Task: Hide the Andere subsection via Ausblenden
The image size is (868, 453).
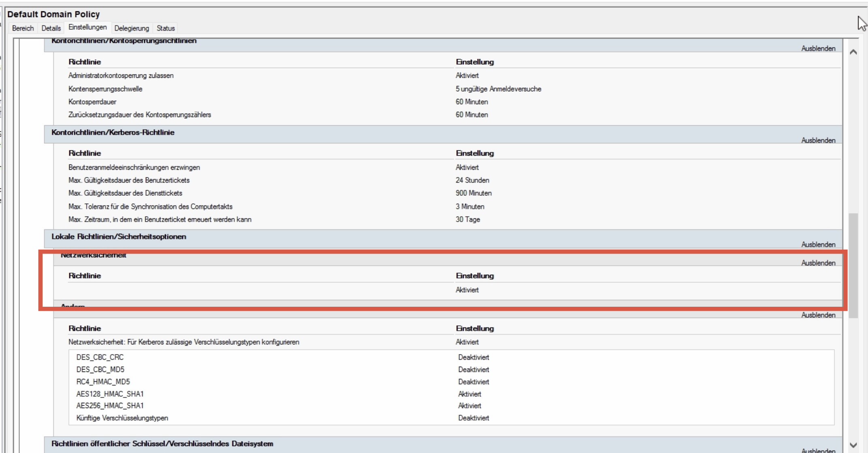Action: pos(818,315)
